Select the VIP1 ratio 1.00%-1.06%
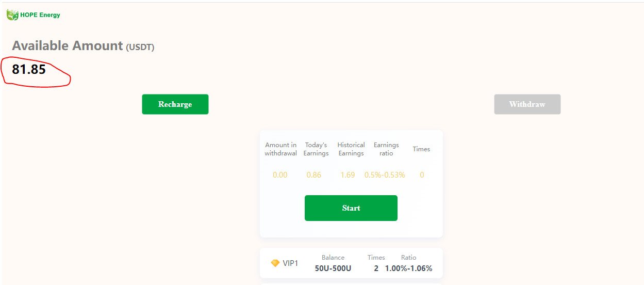Viewport: 644px width, 285px height. click(408, 268)
